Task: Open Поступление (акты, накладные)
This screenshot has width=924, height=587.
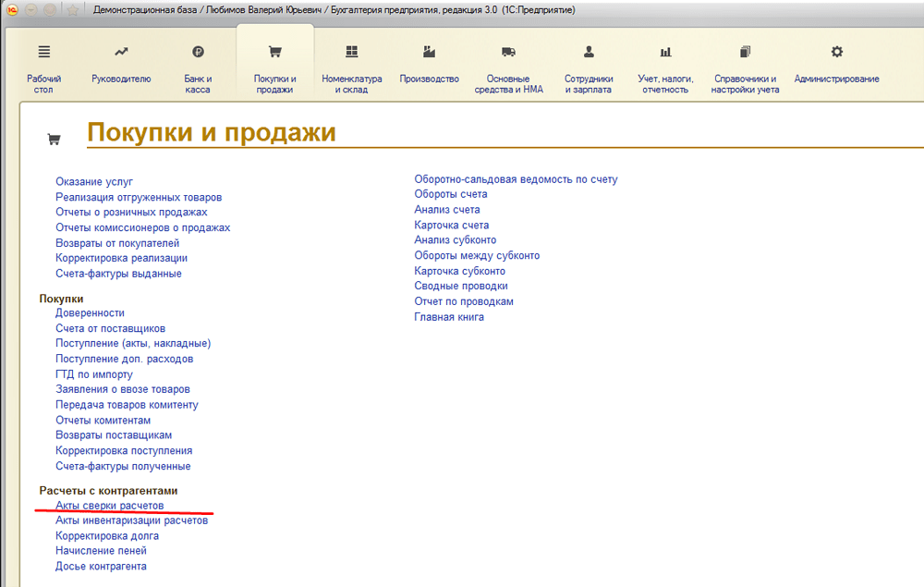Action: click(x=133, y=343)
